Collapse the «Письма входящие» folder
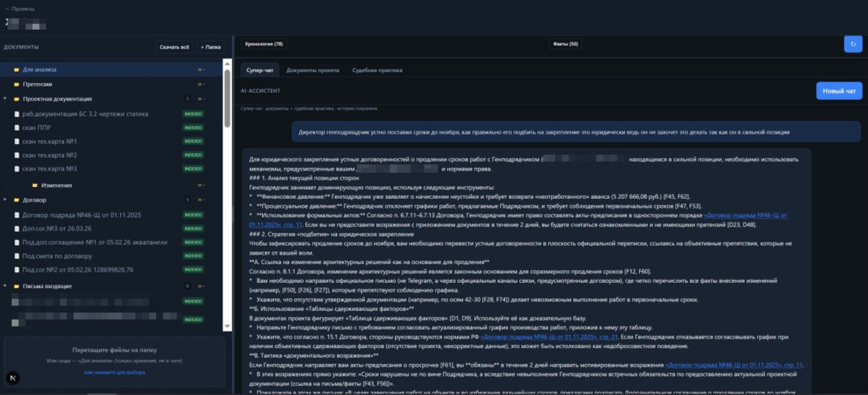Viewport: 868px width, 395px height. point(5,286)
